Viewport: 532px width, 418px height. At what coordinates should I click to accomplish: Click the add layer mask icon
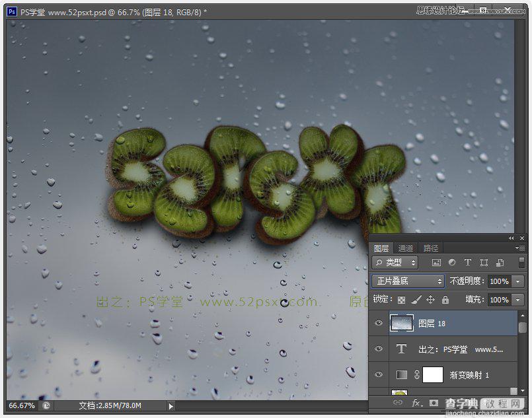coord(434,402)
